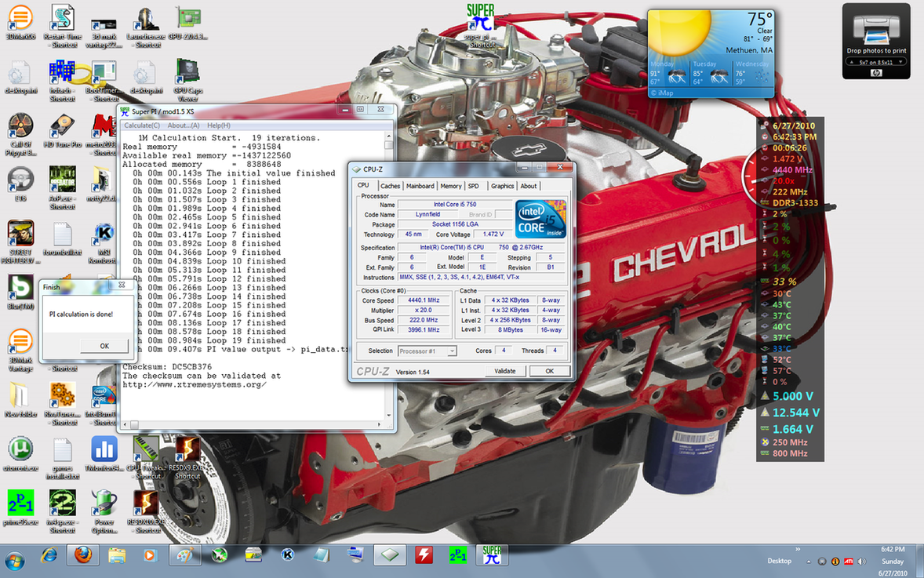924x578 pixels.
Task: Open the Calculate(C) menu in Super PI
Action: click(x=141, y=125)
